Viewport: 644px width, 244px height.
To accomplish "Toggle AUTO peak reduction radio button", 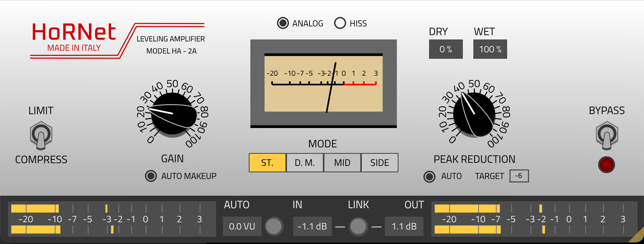I will [x=429, y=176].
